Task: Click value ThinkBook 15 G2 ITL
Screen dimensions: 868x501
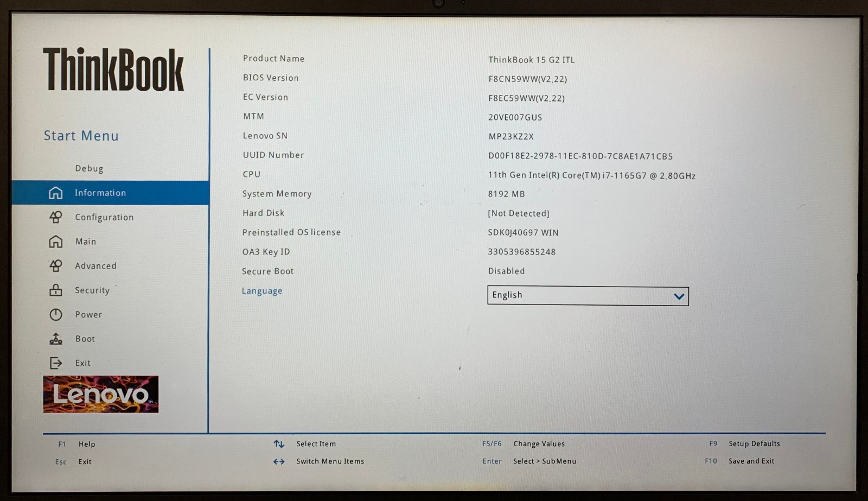Action: click(532, 60)
